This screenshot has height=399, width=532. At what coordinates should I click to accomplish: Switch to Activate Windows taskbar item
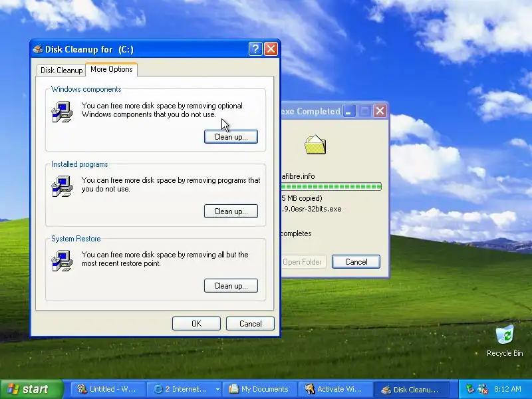335,389
